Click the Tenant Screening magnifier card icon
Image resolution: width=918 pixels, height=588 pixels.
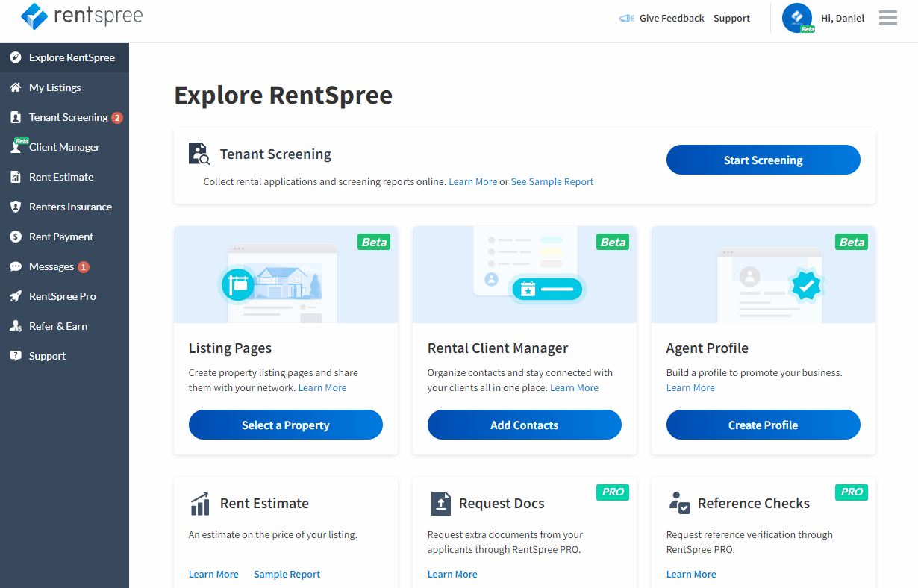click(x=199, y=153)
